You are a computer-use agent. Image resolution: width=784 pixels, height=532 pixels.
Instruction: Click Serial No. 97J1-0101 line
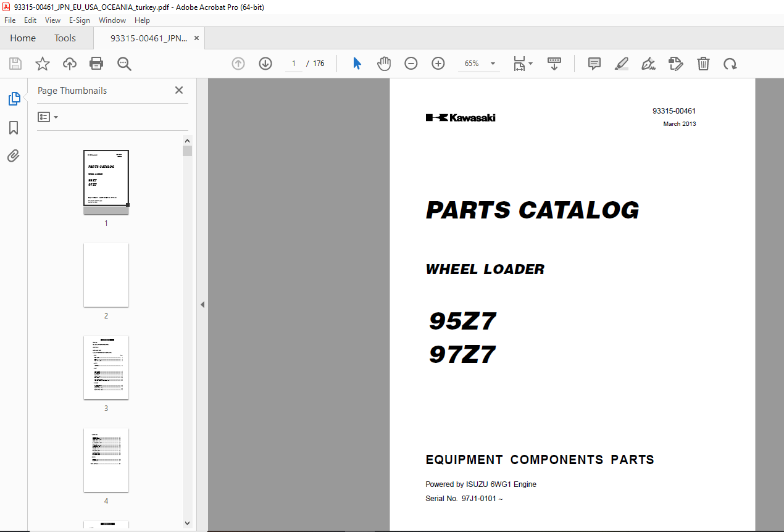tap(464, 499)
